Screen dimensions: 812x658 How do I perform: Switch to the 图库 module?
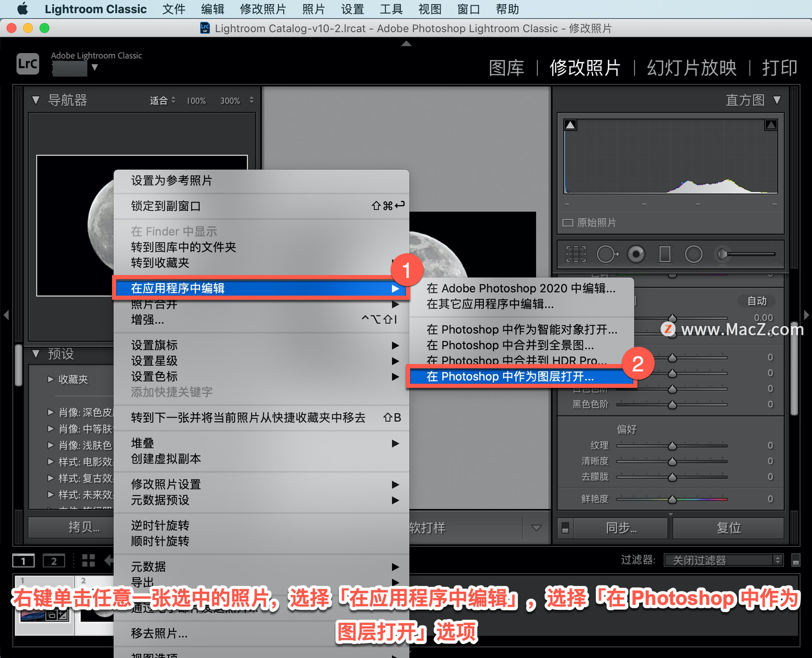coord(506,68)
